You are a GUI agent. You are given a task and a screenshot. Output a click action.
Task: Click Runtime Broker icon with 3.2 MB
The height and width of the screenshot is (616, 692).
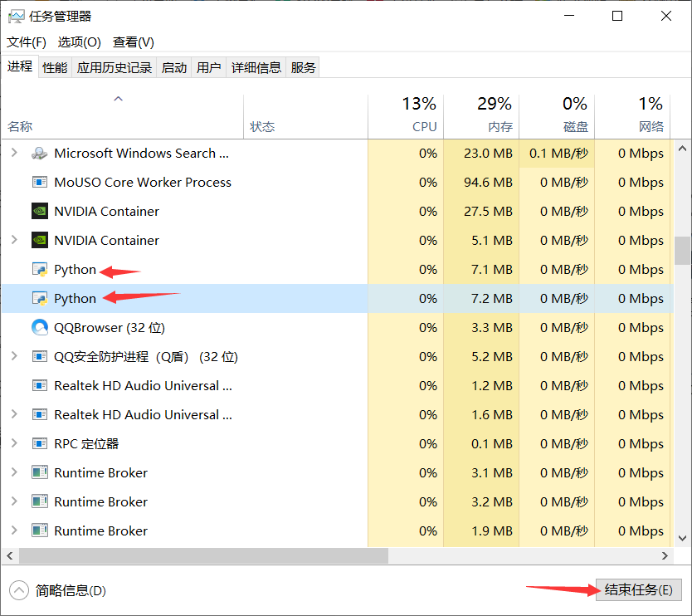click(40, 501)
